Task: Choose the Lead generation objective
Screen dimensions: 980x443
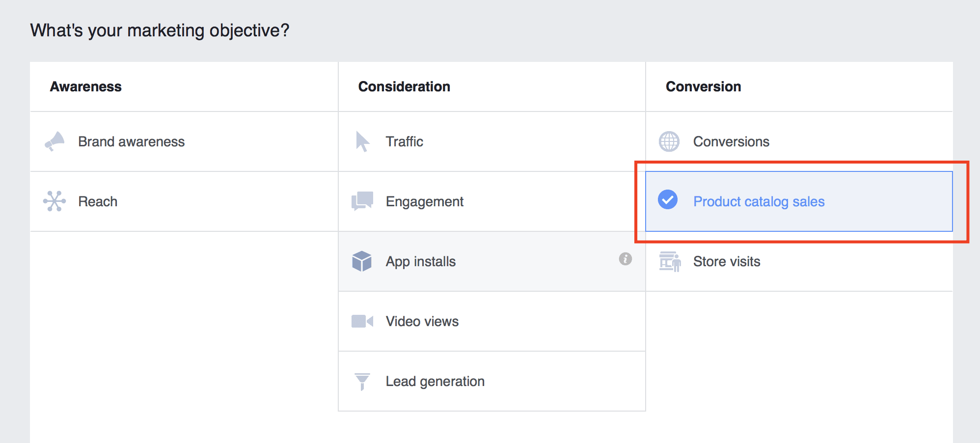Action: [435, 381]
